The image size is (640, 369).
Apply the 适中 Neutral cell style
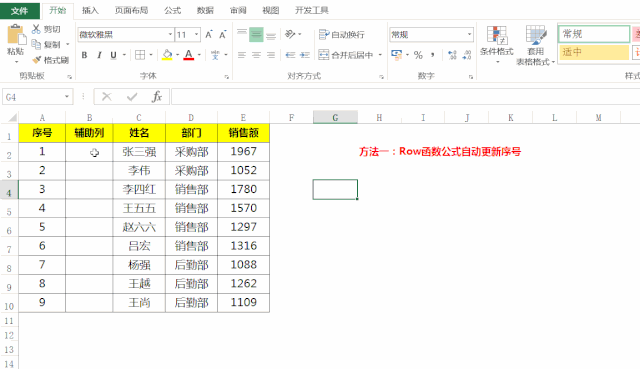pyautogui.click(x=594, y=52)
